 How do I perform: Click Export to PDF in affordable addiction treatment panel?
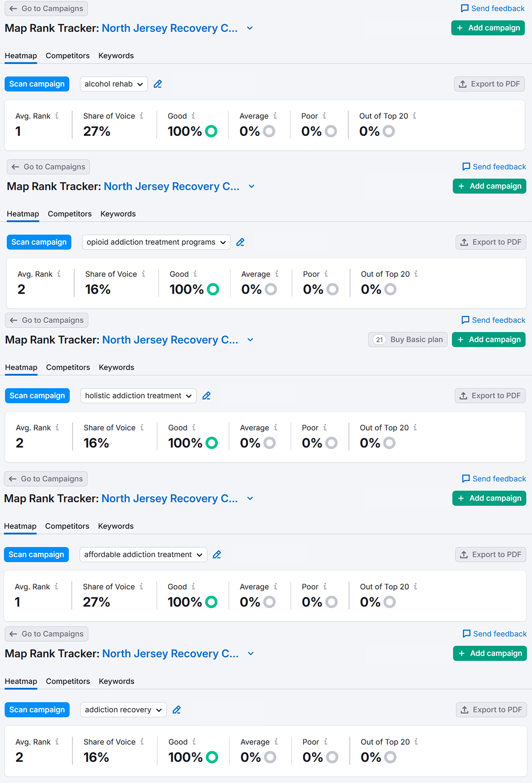coord(491,555)
